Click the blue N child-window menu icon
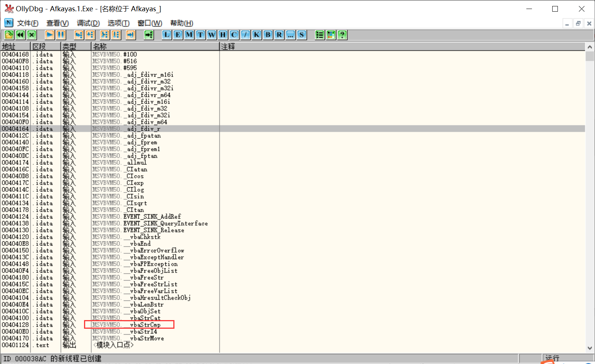This screenshot has width=595, height=364. pyautogui.click(x=9, y=23)
